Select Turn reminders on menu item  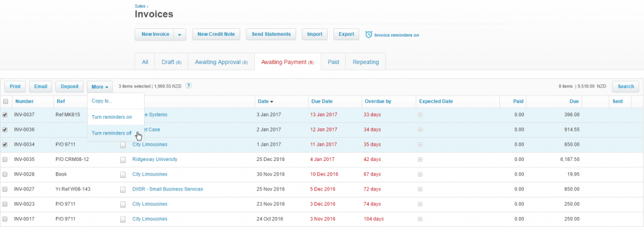pyautogui.click(x=116, y=117)
